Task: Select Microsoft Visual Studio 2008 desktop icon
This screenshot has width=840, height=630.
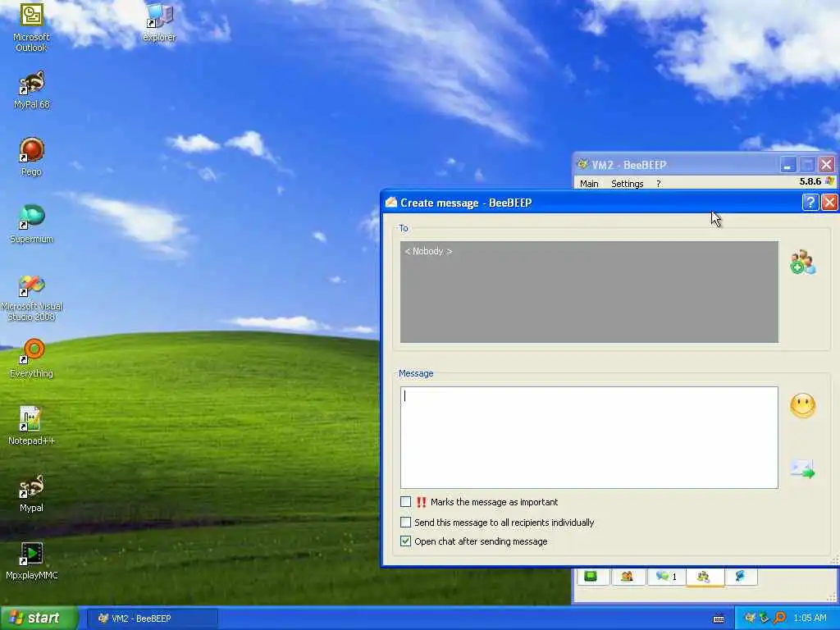Action: pos(32,297)
